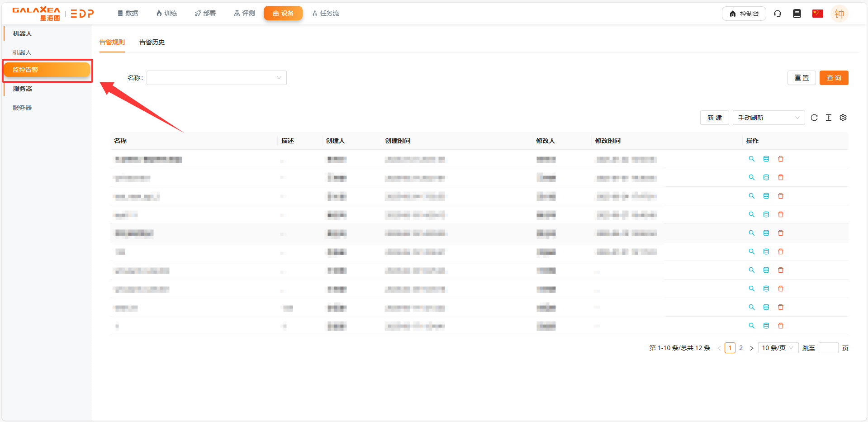
Task: Switch to the 告警历史 tab
Action: (152, 42)
